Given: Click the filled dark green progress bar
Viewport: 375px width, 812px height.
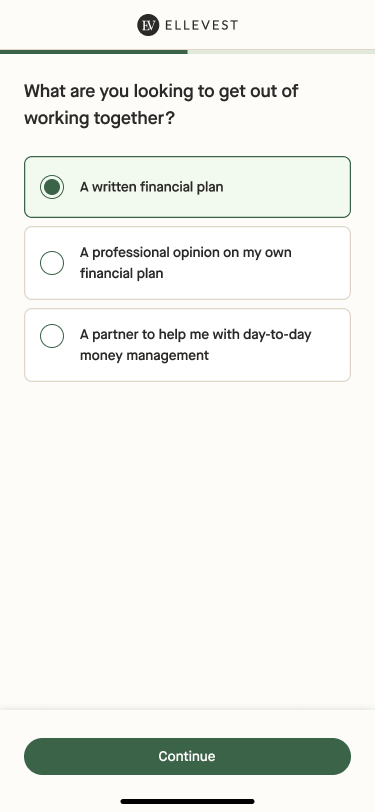Looking at the screenshot, I should [x=94, y=52].
